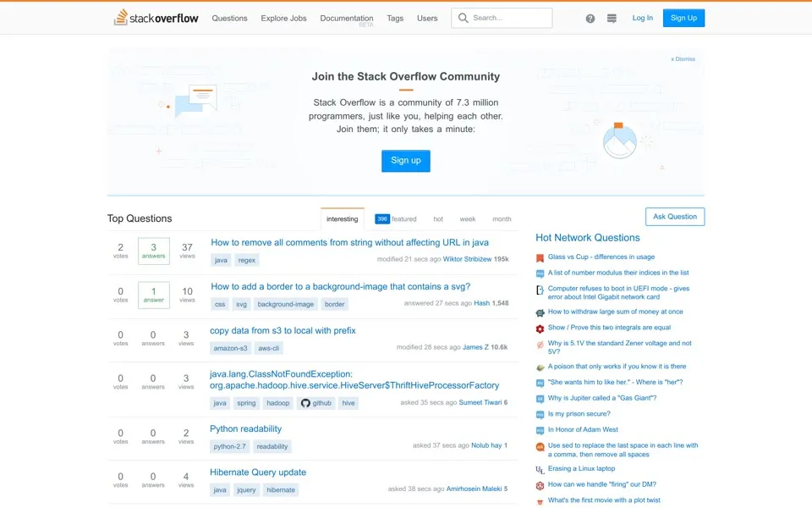Click the Stack Overflow logo
812x508 pixels.
point(156,18)
